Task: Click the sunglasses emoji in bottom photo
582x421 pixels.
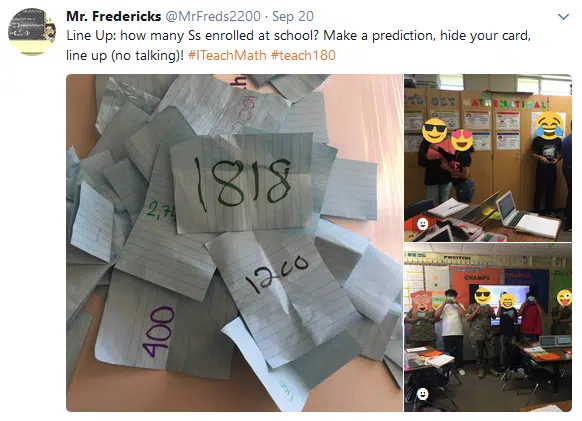Action: (x=483, y=296)
